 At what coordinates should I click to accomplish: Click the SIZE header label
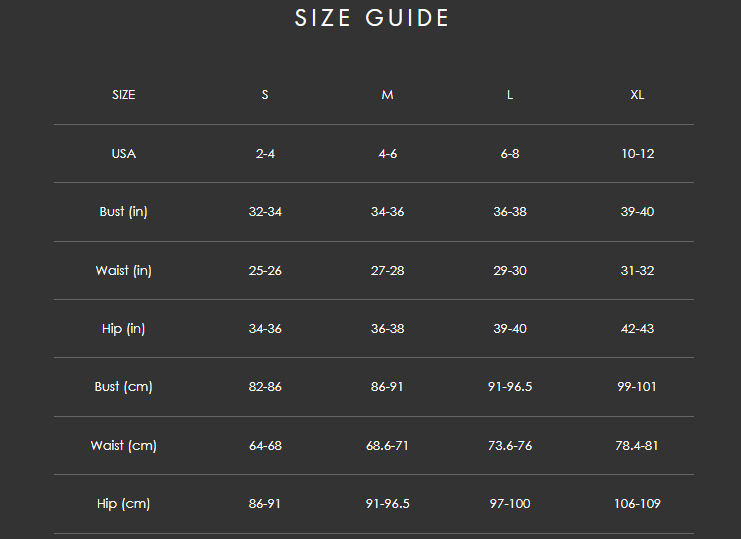tap(124, 95)
